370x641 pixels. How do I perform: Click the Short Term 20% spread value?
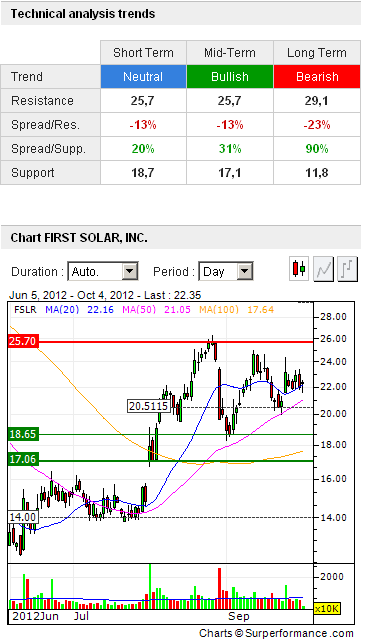tap(143, 149)
